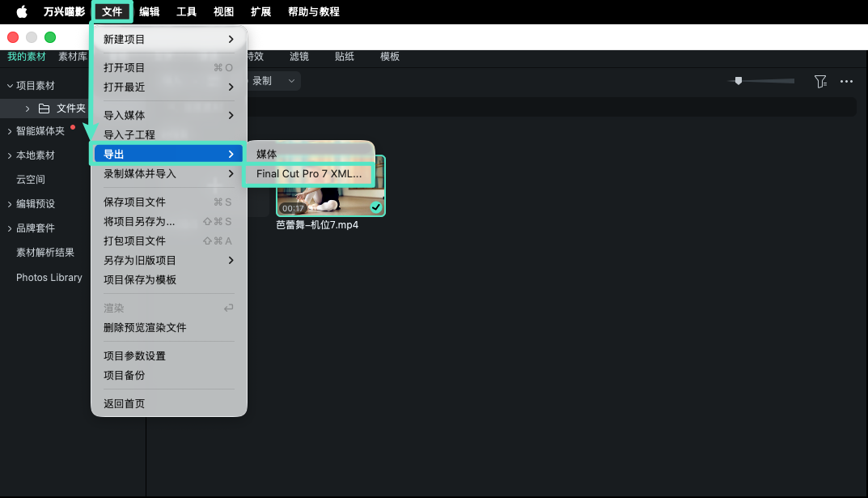This screenshot has height=498, width=868.
Task: Click the 芭蕾舞–机位7.mp4 file name
Action: click(x=317, y=225)
